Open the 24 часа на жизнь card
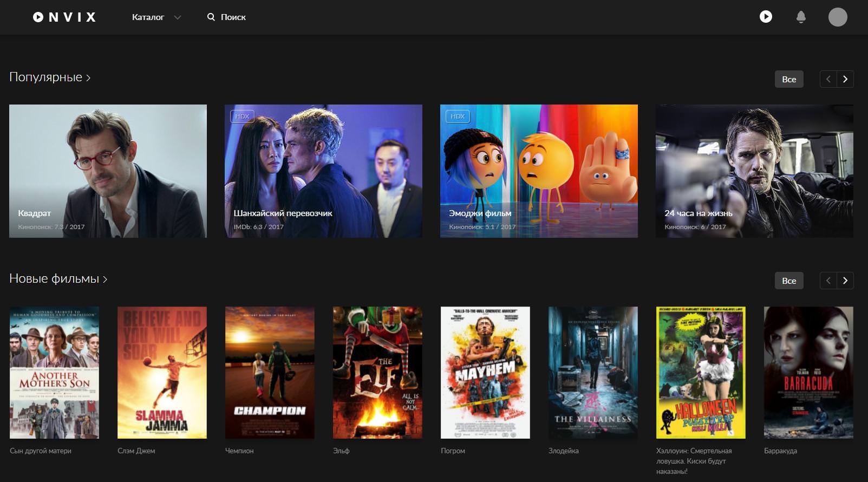 [x=754, y=171]
